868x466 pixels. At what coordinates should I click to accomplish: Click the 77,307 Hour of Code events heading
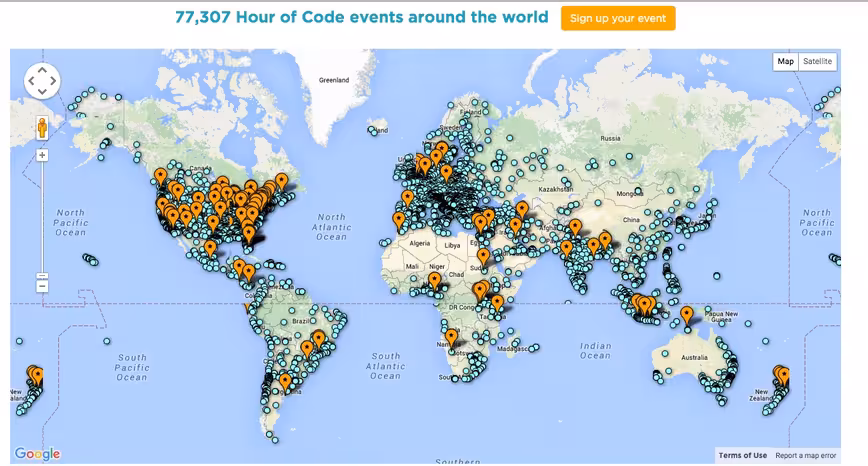point(361,17)
